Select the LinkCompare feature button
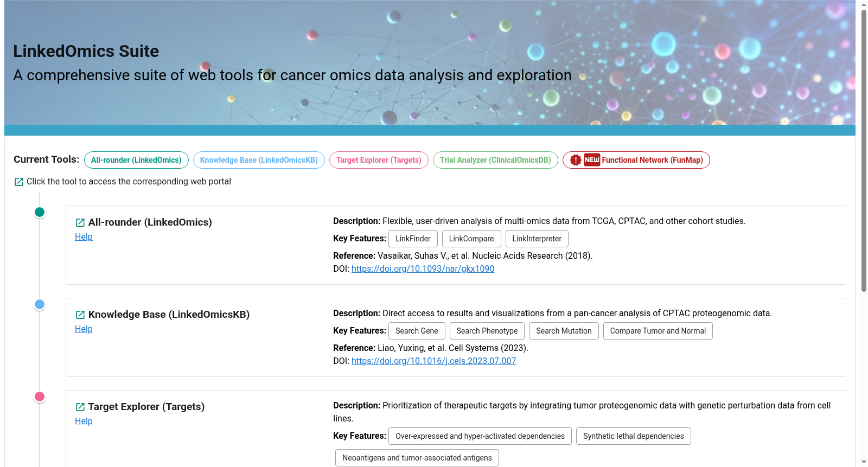 tap(471, 239)
